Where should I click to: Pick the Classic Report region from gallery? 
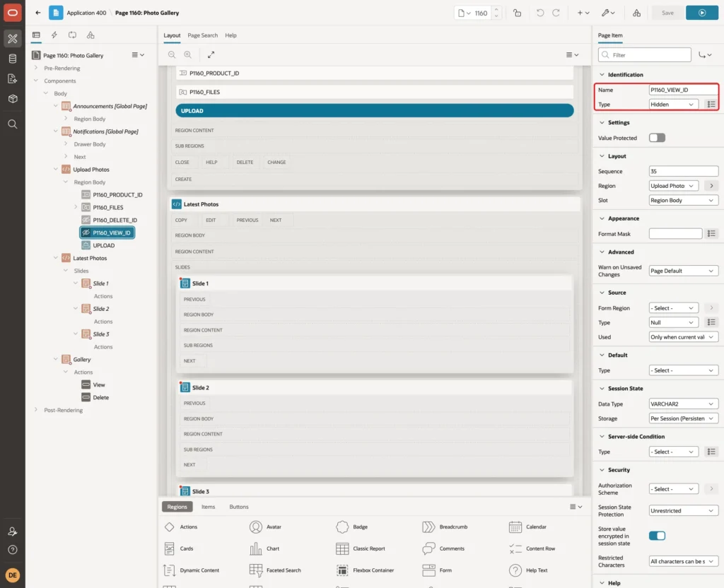coord(361,548)
